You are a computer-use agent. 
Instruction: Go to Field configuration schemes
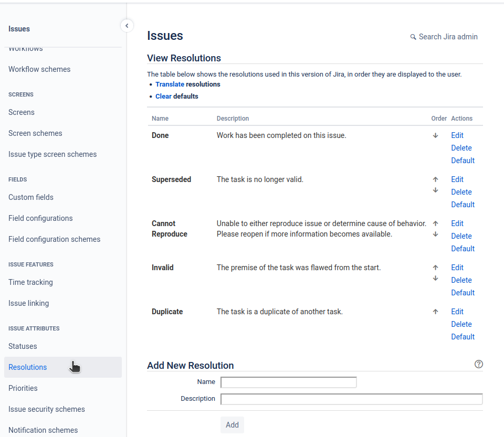[x=54, y=239]
